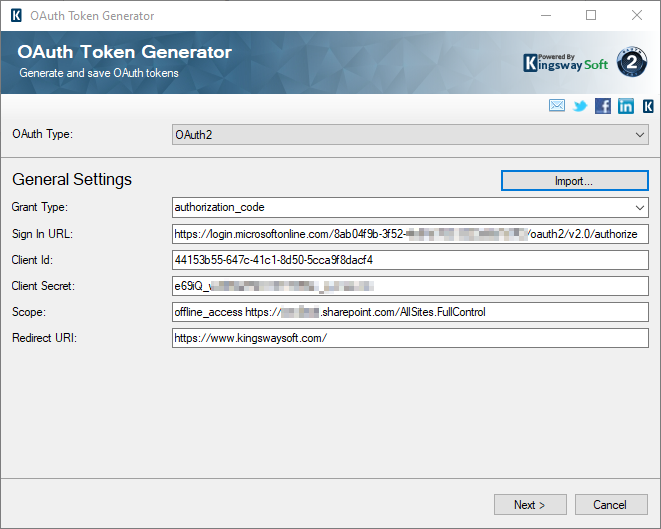This screenshot has height=529, width=661.
Task: Click the Scope text field
Action: coord(410,312)
